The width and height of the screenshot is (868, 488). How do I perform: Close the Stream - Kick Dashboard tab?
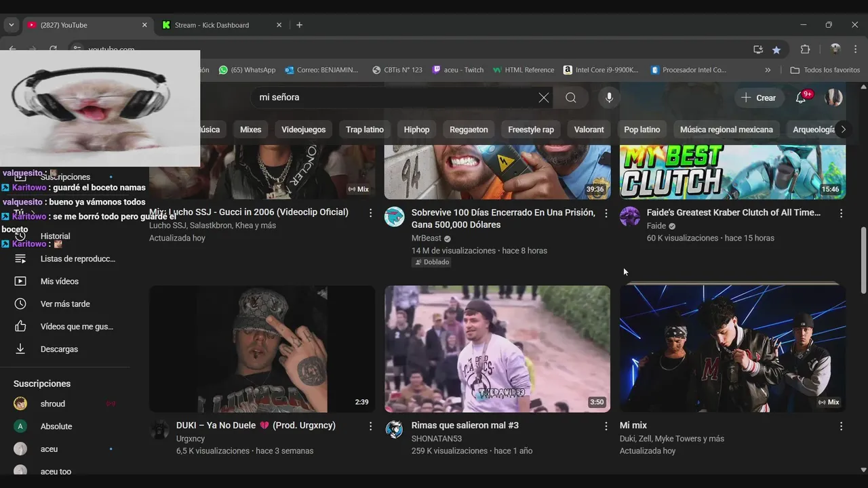pyautogui.click(x=279, y=25)
